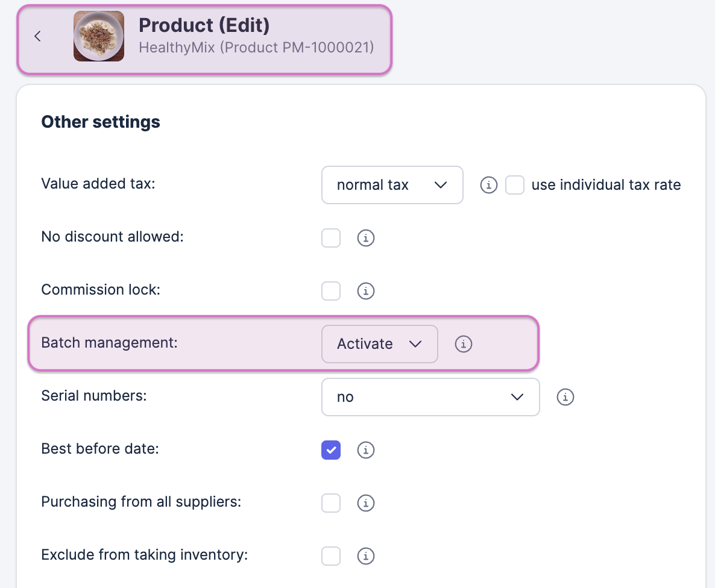Screen dimensions: 715x588
Task: Enable the Commission lock checkbox
Action: 331,291
